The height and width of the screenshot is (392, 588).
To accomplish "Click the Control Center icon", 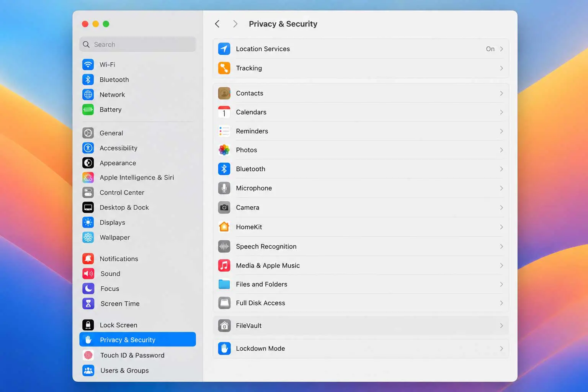I will (88, 192).
